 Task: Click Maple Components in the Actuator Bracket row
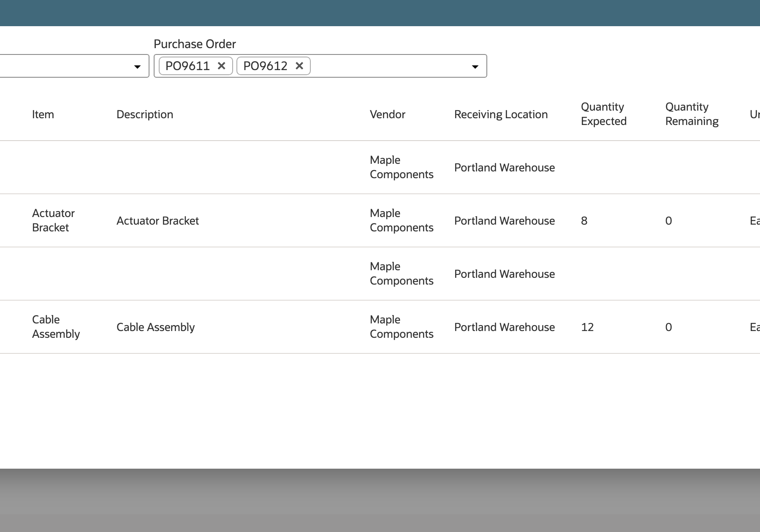402,220
